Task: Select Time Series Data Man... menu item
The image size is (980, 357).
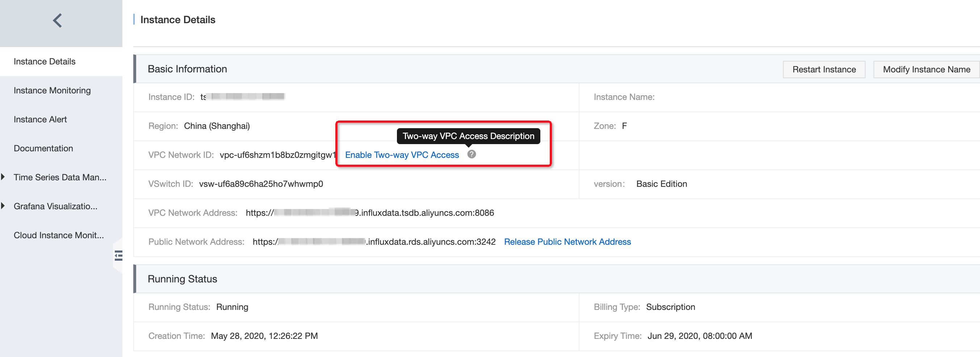Action: pos(60,177)
